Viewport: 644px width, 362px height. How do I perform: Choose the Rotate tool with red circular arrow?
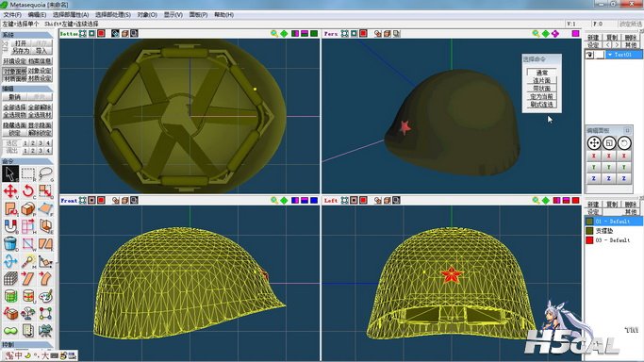(x=28, y=190)
